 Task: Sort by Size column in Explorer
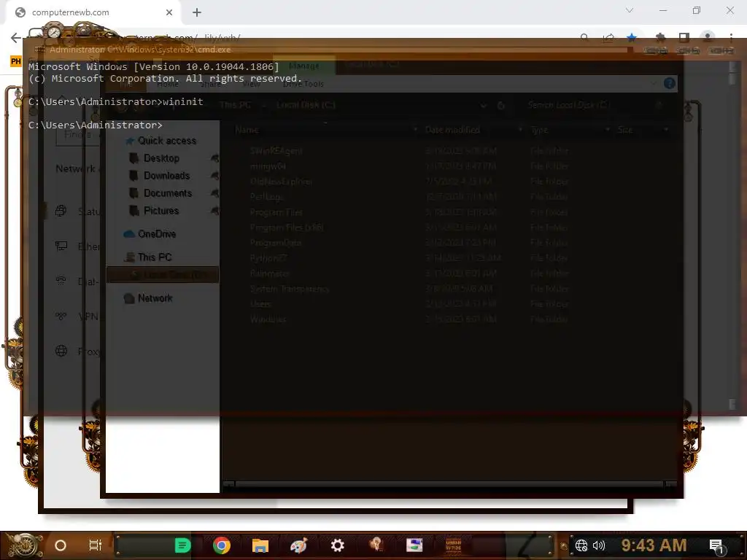coord(625,130)
